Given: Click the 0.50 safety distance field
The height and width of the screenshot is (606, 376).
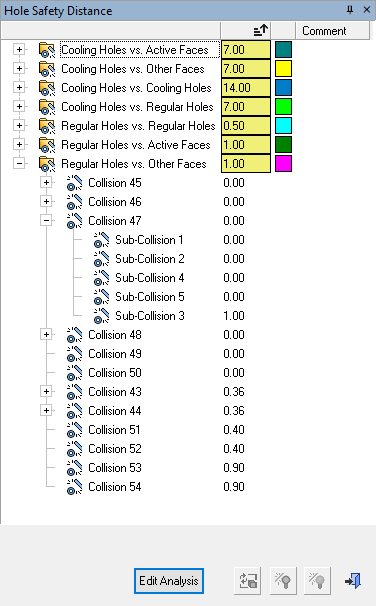Looking at the screenshot, I should (246, 126).
